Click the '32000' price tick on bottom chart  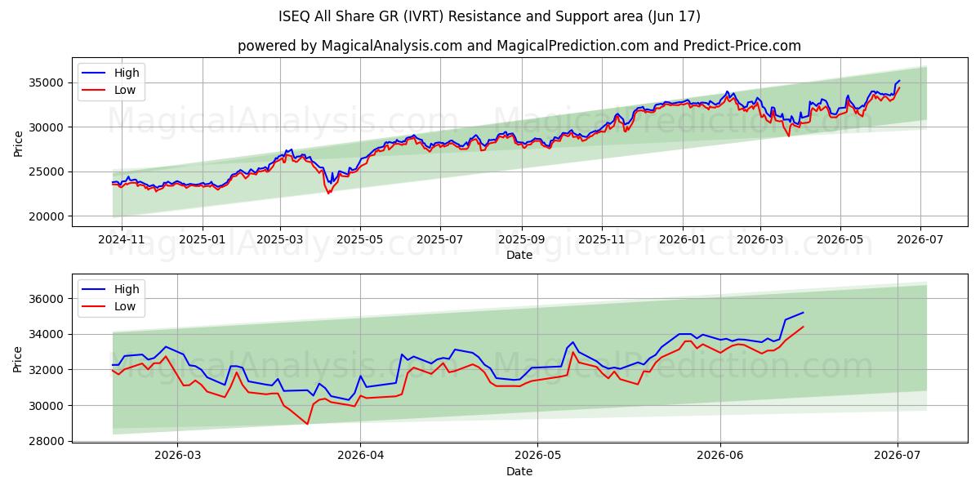(47, 370)
